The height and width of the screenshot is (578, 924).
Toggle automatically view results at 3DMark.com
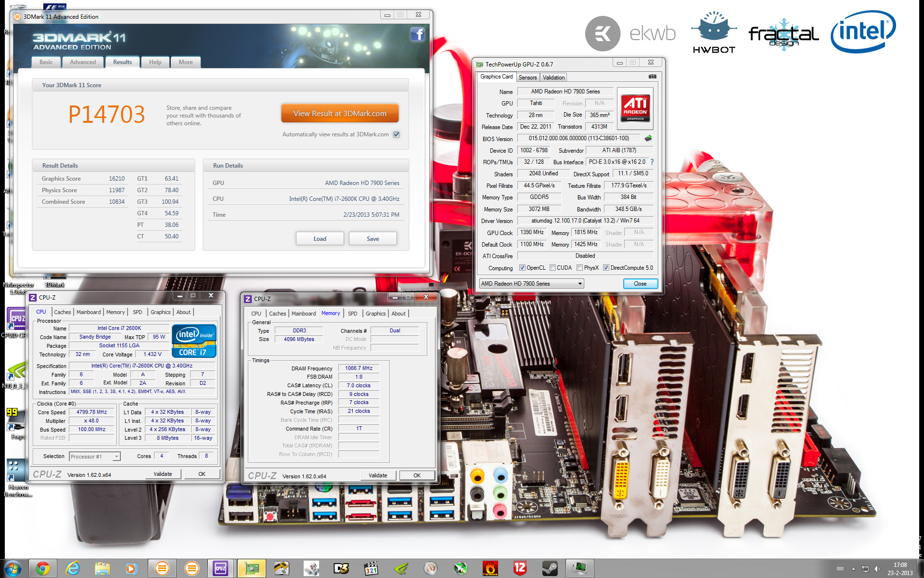[x=396, y=134]
